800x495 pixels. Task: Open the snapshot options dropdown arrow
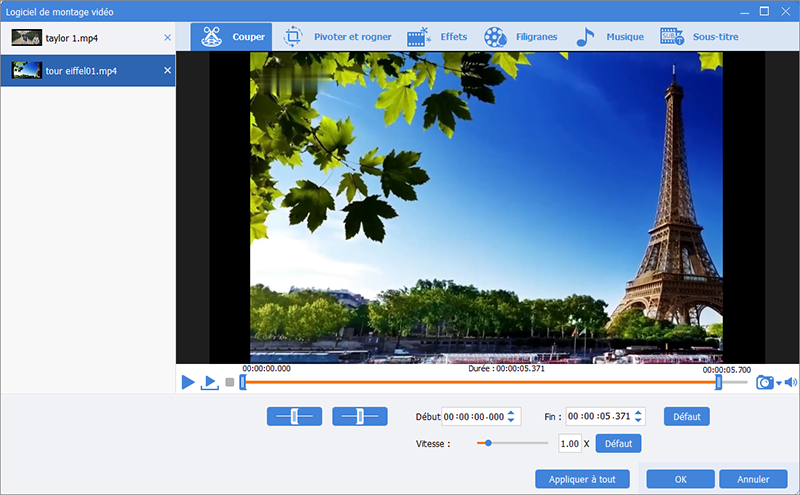coord(779,383)
